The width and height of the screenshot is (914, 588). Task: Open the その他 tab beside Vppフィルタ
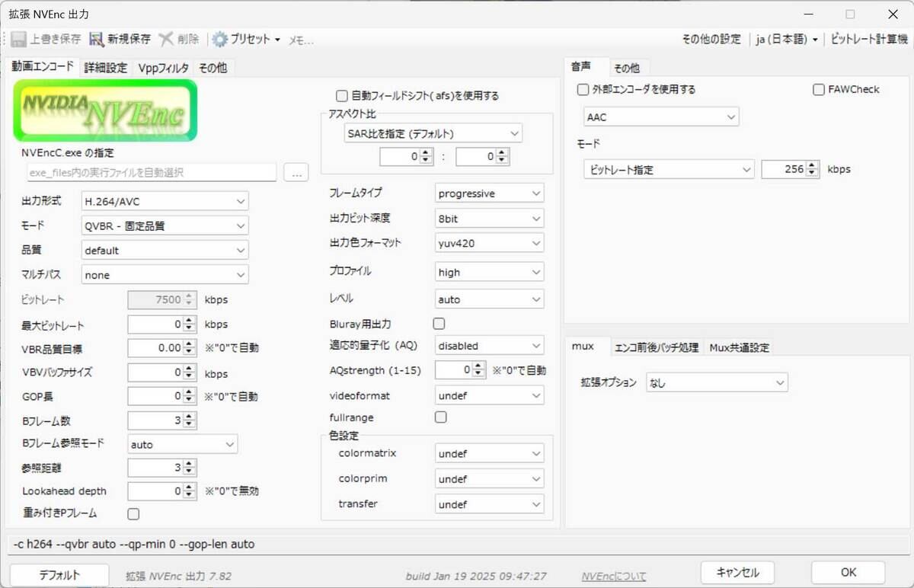point(213,68)
